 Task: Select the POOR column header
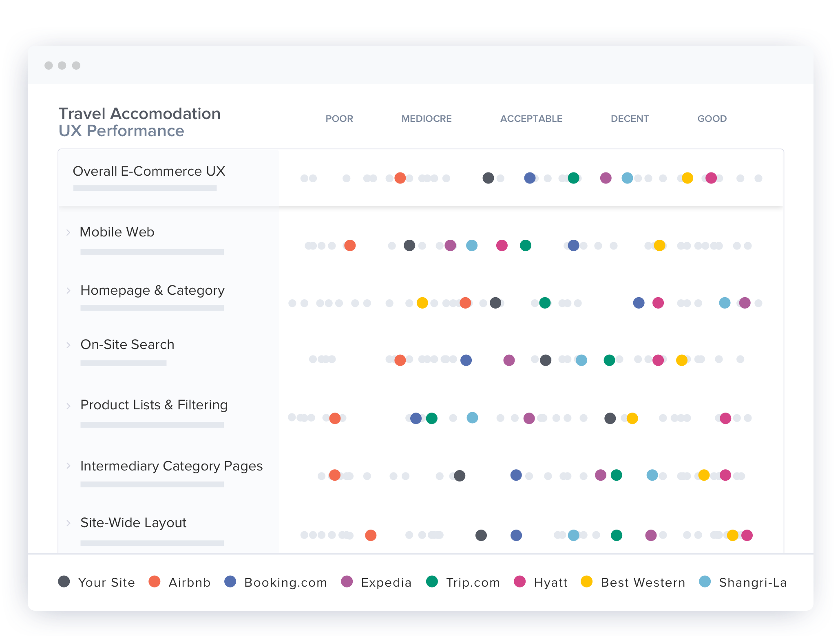click(x=339, y=119)
